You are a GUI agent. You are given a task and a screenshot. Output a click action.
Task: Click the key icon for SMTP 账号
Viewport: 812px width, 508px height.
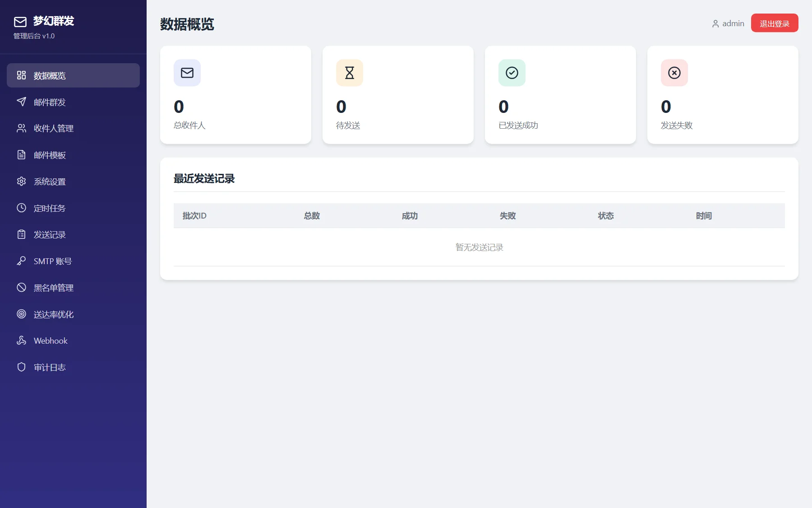point(21,261)
